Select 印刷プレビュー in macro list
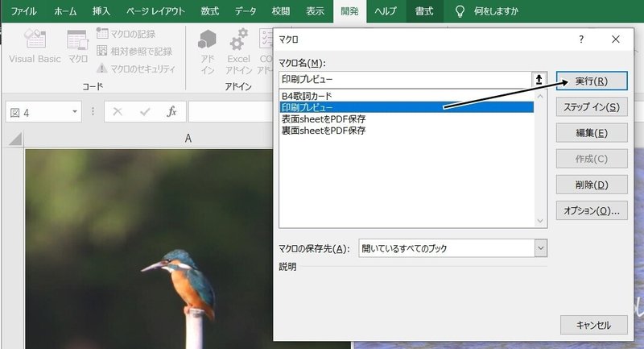Screen dimensions: 644x349 point(407,107)
